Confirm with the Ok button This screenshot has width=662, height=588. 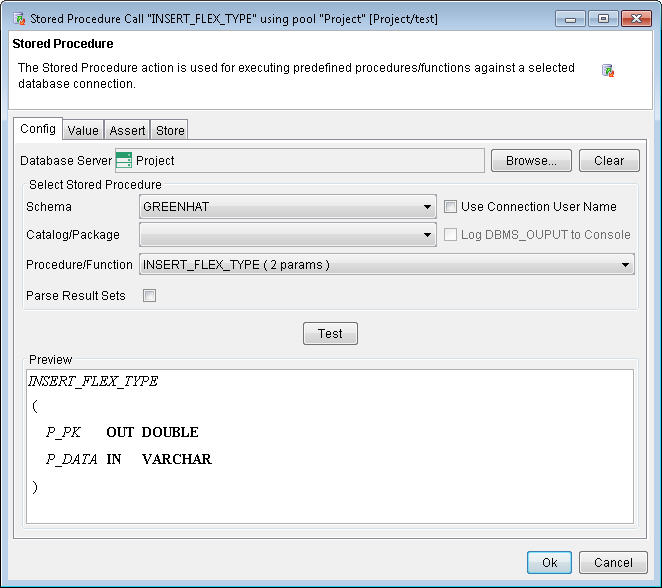tap(549, 562)
